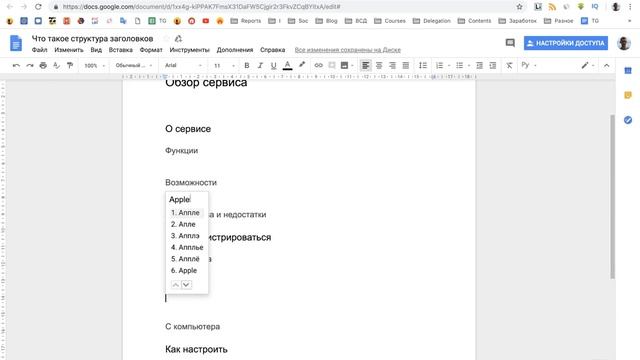This screenshot has width=640, height=360.
Task: Open the Вставка menu
Action: (120, 50)
